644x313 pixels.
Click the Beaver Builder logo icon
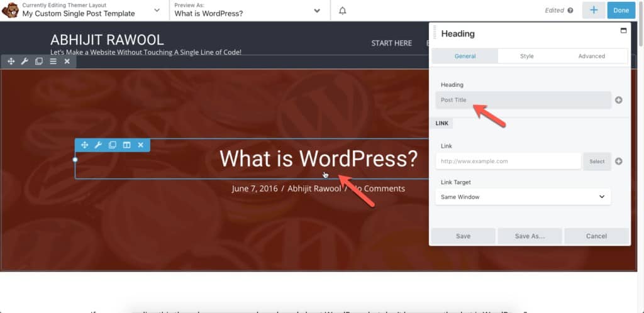tap(10, 10)
